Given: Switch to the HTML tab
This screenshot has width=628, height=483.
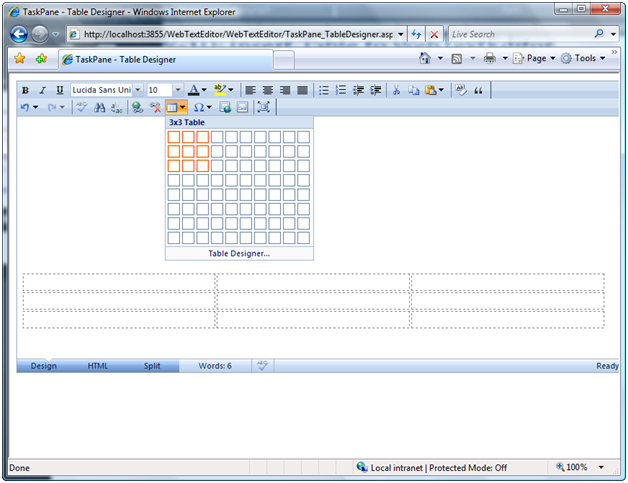Looking at the screenshot, I should (x=98, y=366).
